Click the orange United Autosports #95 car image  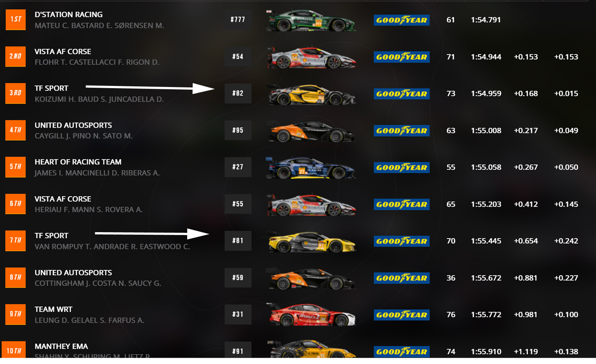point(312,131)
